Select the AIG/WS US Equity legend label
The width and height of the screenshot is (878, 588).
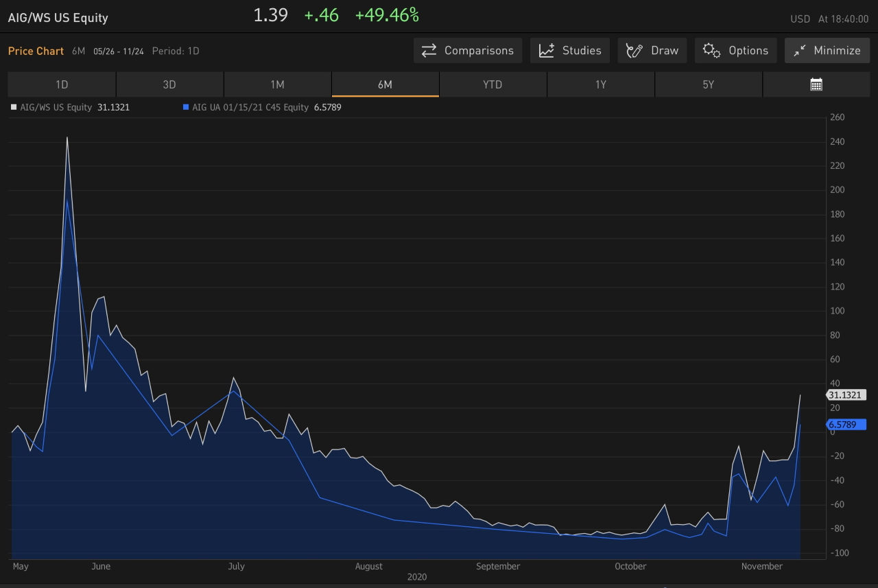pyautogui.click(x=56, y=108)
